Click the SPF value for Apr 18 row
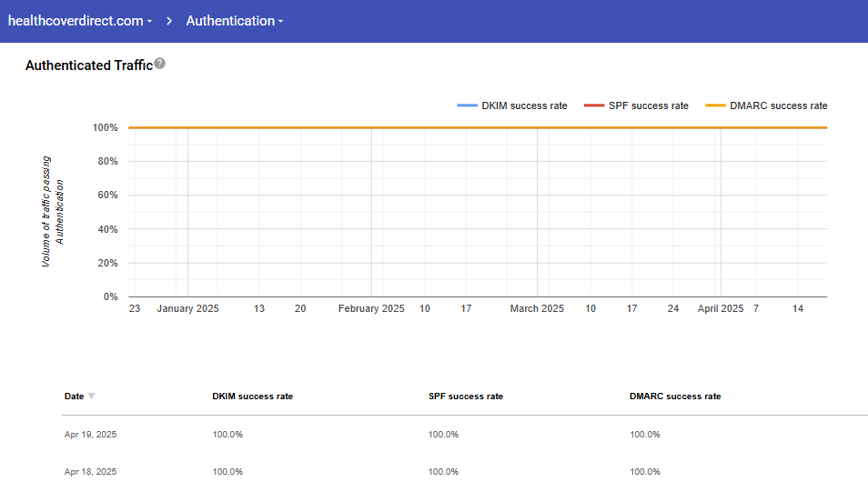This screenshot has width=868, height=492. [443, 472]
